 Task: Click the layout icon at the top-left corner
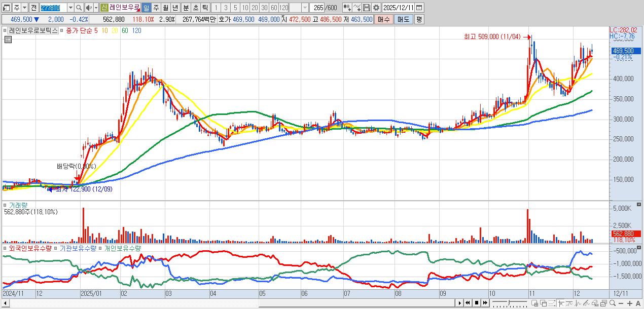point(6,8)
